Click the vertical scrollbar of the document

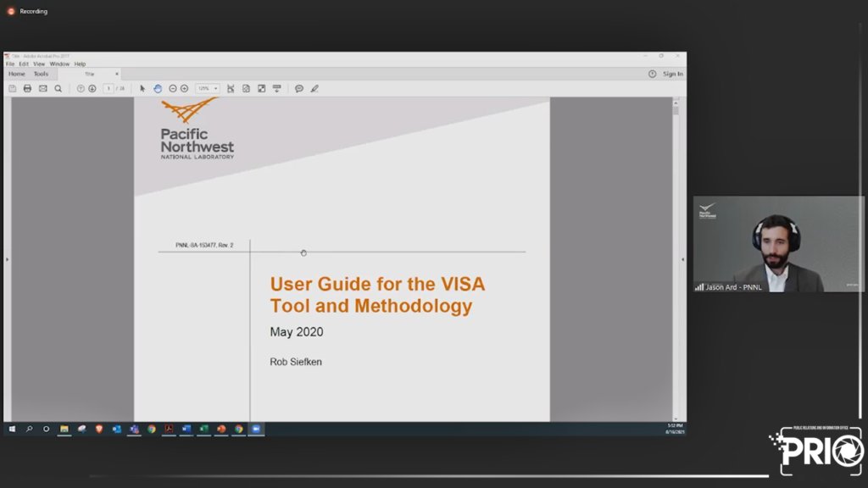click(676, 254)
